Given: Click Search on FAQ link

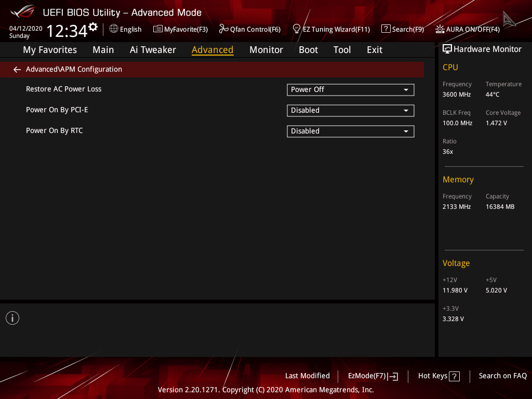Looking at the screenshot, I should [503, 376].
